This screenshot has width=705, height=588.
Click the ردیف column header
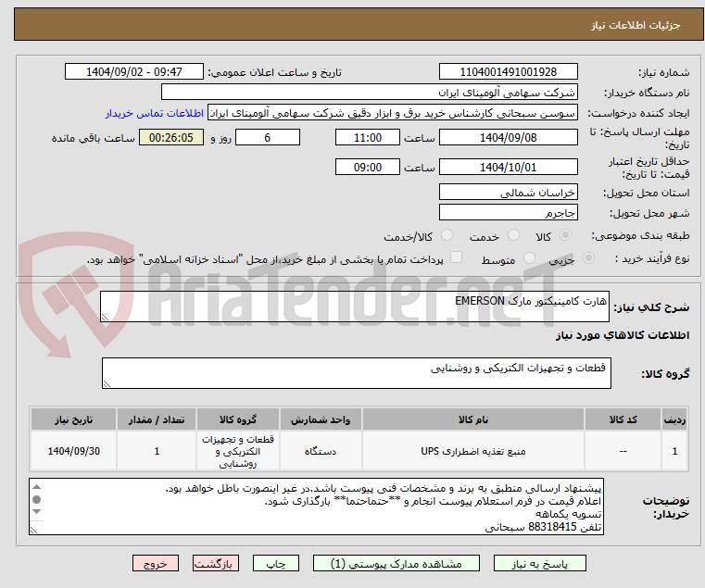click(674, 419)
